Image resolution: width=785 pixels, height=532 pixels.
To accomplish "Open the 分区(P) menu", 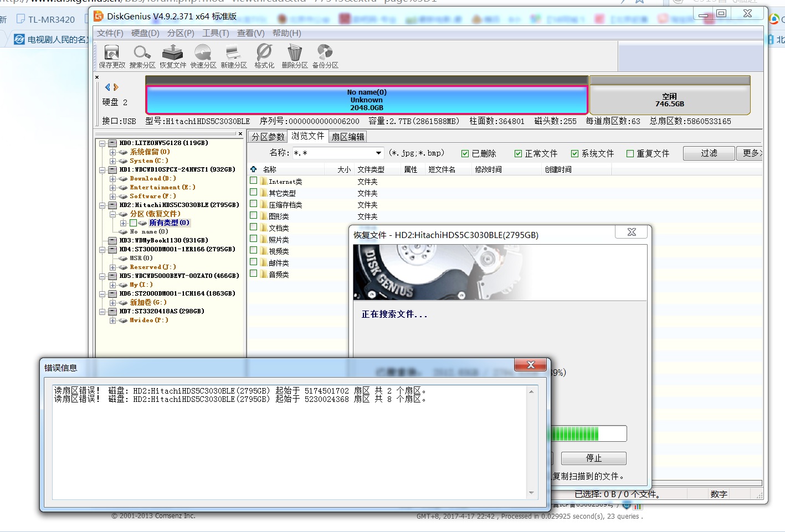I will (181, 33).
